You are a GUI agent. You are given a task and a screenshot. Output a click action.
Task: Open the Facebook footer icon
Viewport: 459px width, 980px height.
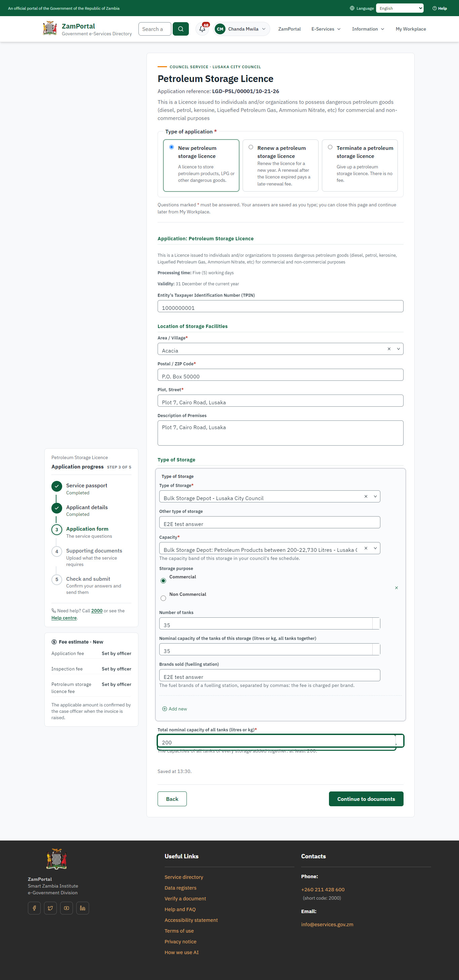click(34, 908)
